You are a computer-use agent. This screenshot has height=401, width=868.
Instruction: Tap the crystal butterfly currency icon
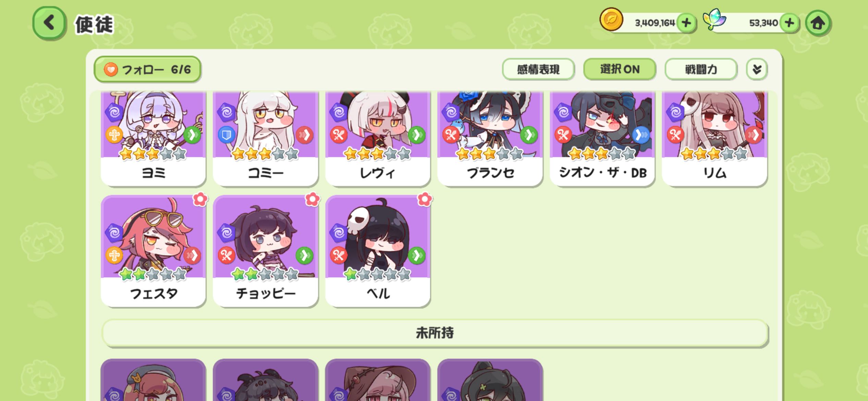point(714,20)
